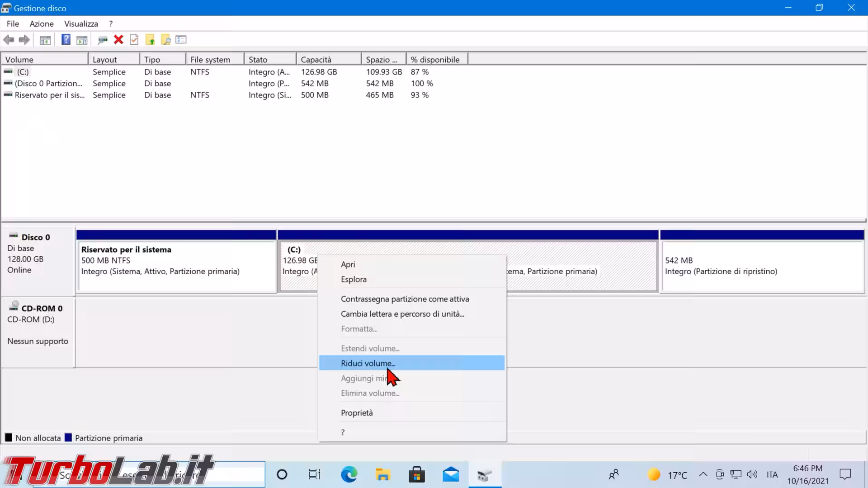The width and height of the screenshot is (868, 488).
Task: Click the folder search toolbar icon
Action: 166,40
